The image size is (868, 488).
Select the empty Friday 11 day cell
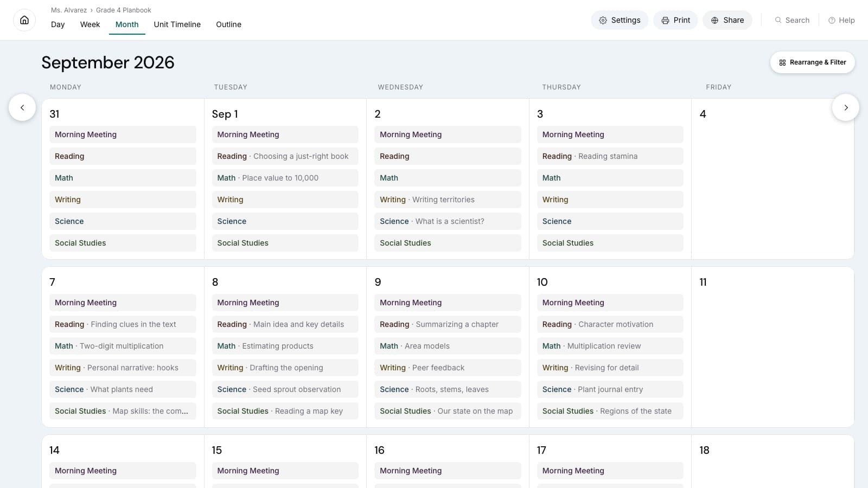[x=773, y=347]
